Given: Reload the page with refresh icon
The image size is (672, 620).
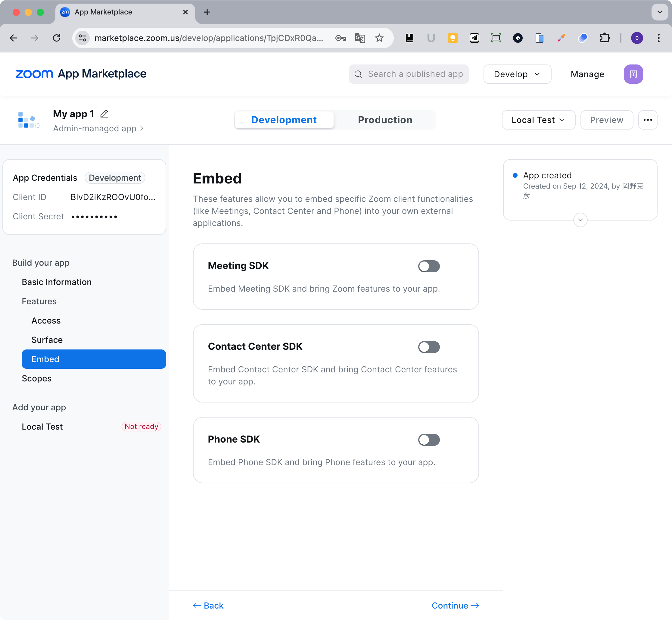Looking at the screenshot, I should click(x=57, y=38).
